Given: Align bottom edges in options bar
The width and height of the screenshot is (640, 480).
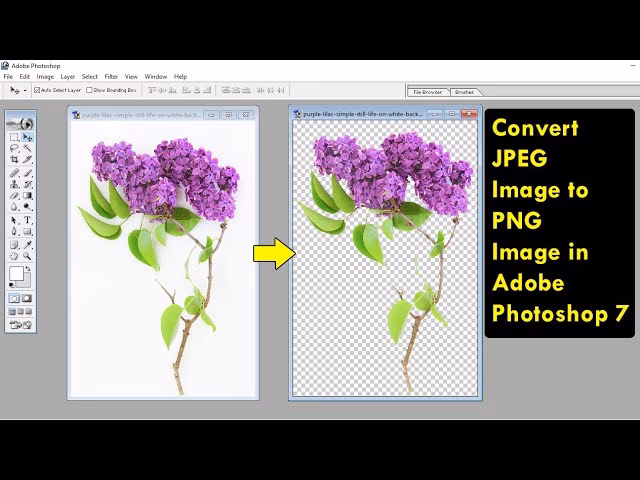Looking at the screenshot, I should pyautogui.click(x=172, y=90).
